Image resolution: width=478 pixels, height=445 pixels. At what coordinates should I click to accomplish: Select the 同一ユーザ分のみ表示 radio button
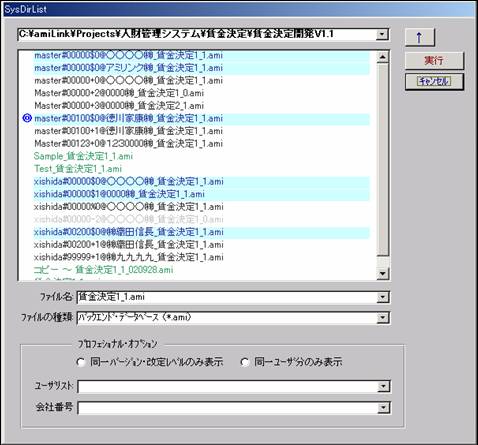[x=245, y=362]
